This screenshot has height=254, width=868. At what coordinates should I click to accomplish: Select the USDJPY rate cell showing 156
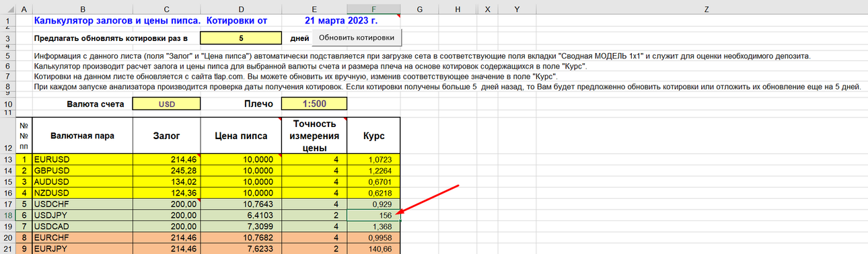click(373, 215)
